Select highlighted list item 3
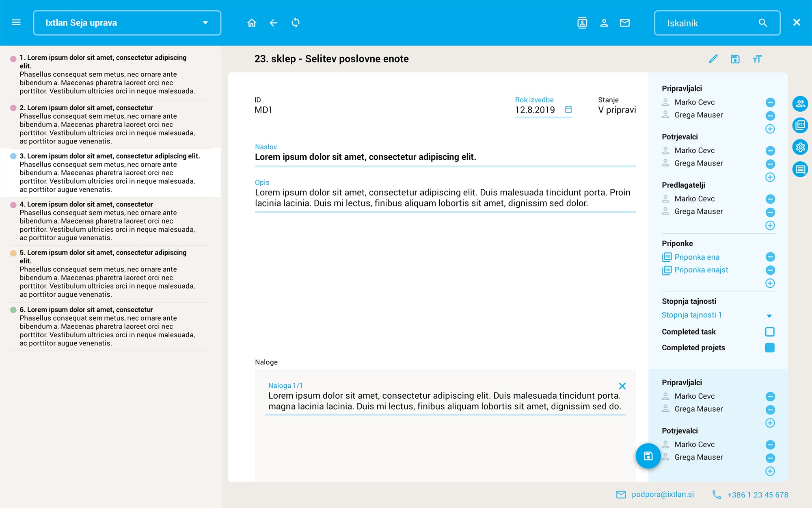The width and height of the screenshot is (812, 508). [110, 173]
